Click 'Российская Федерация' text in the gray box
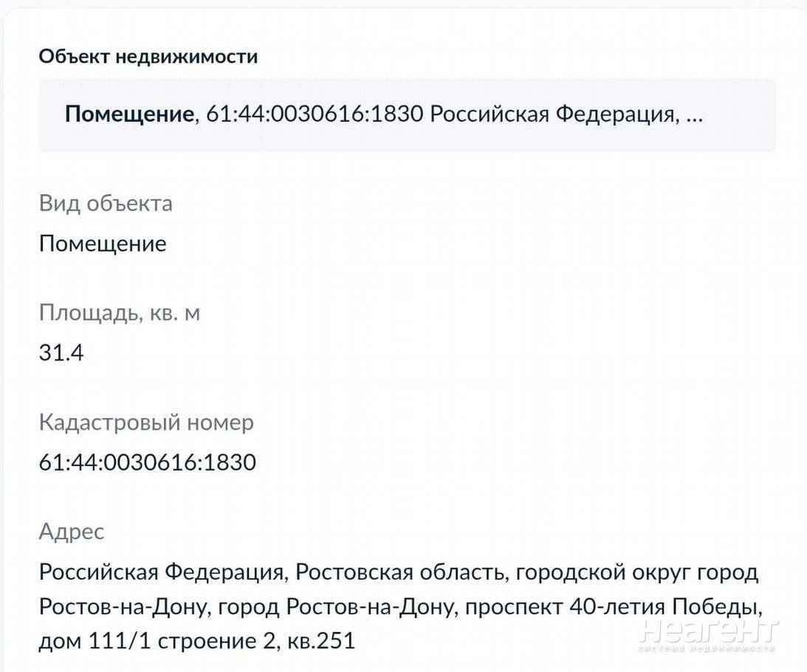This screenshot has height=672, width=807. (552, 114)
